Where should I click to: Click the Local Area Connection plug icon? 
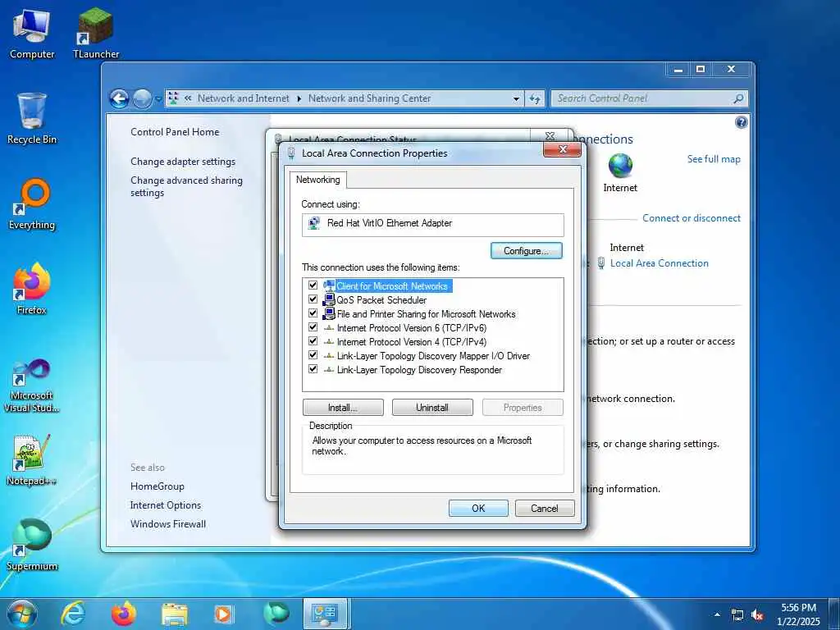pyautogui.click(x=601, y=263)
